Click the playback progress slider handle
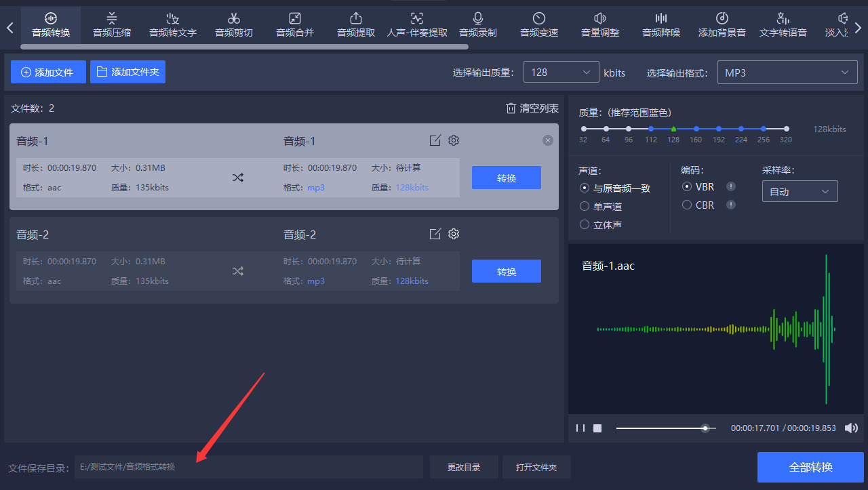Image resolution: width=868 pixels, height=490 pixels. coord(705,428)
